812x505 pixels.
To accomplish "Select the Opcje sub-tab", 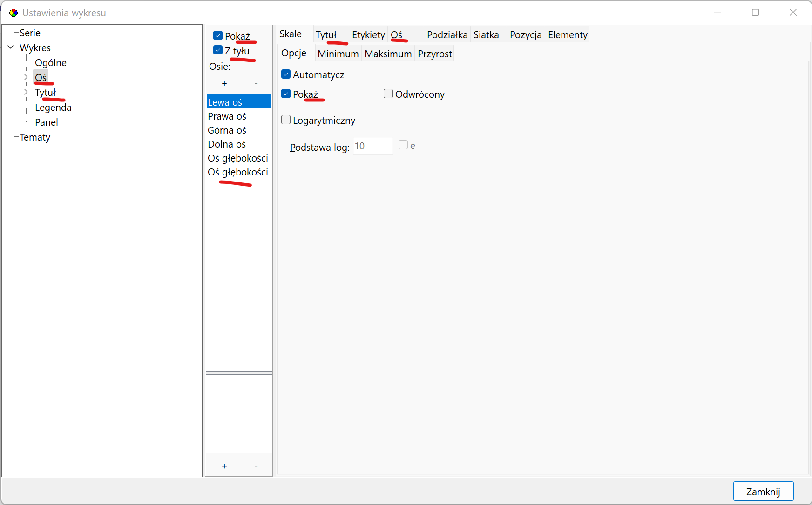I will click(296, 53).
